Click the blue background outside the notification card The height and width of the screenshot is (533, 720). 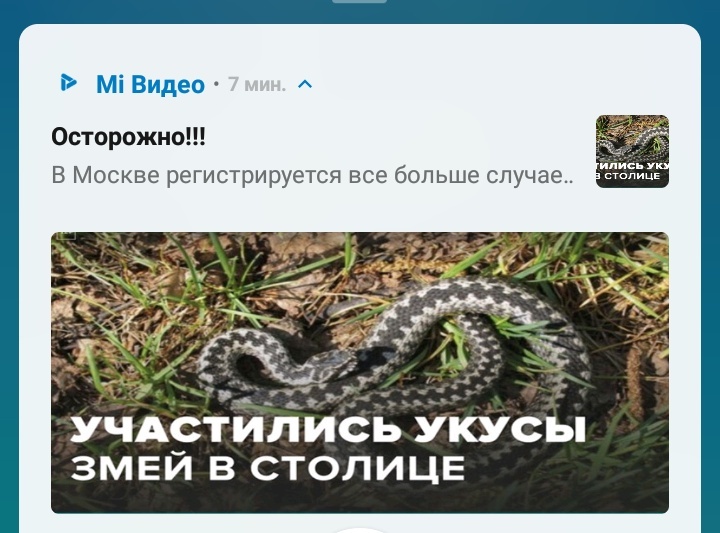point(8,275)
